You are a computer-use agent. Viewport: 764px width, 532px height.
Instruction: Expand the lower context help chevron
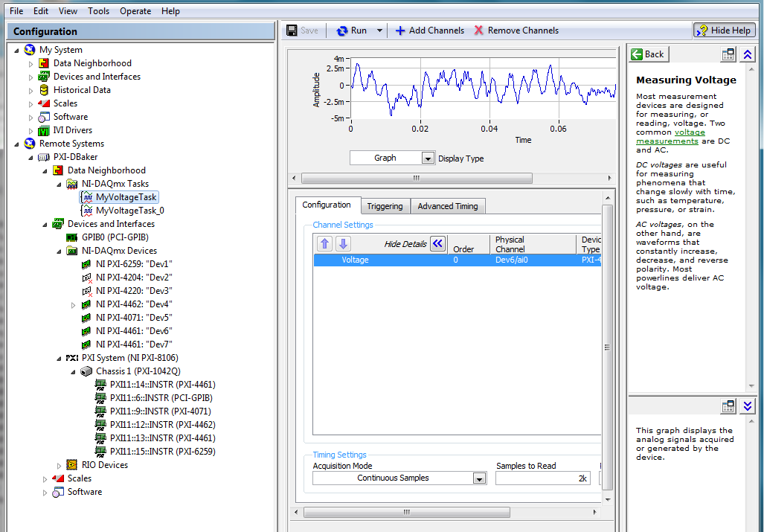pos(748,406)
